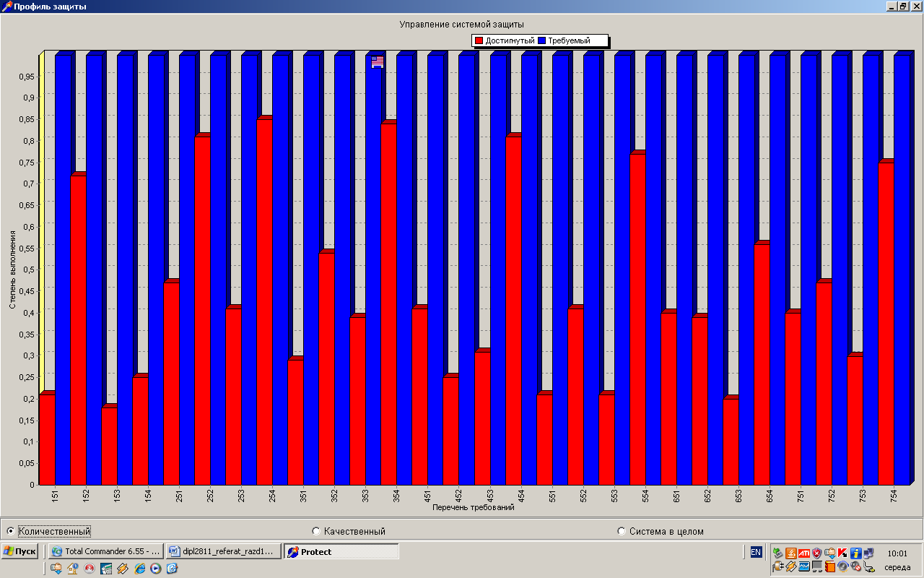Click the blue Требуемый legend swatch

pos(542,40)
